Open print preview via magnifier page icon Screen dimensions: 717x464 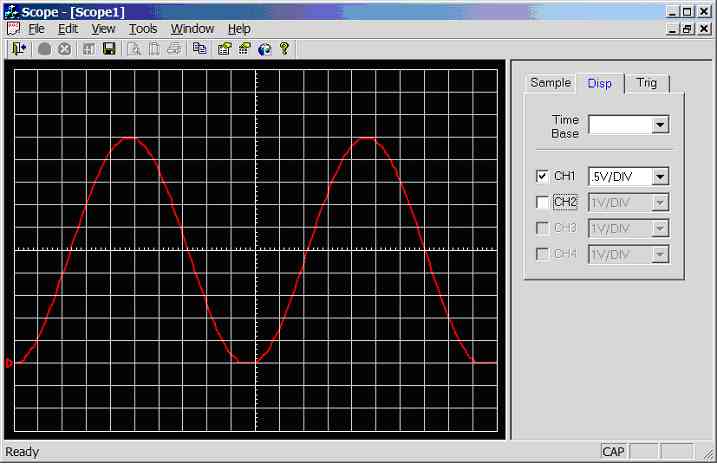(x=133, y=48)
